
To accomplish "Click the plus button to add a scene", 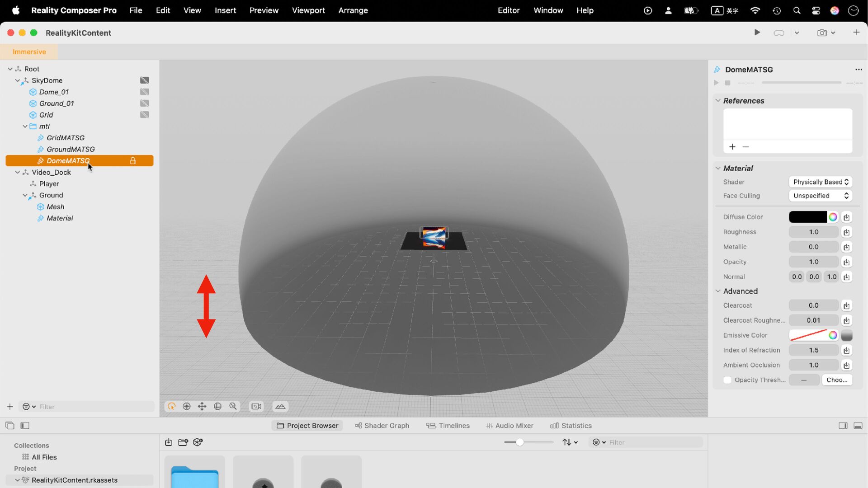I will (x=856, y=32).
